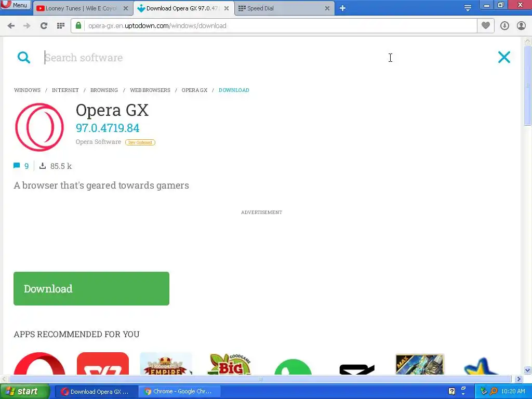Go forward with the forward arrow
This screenshot has width=532, height=399.
pyautogui.click(x=27, y=26)
